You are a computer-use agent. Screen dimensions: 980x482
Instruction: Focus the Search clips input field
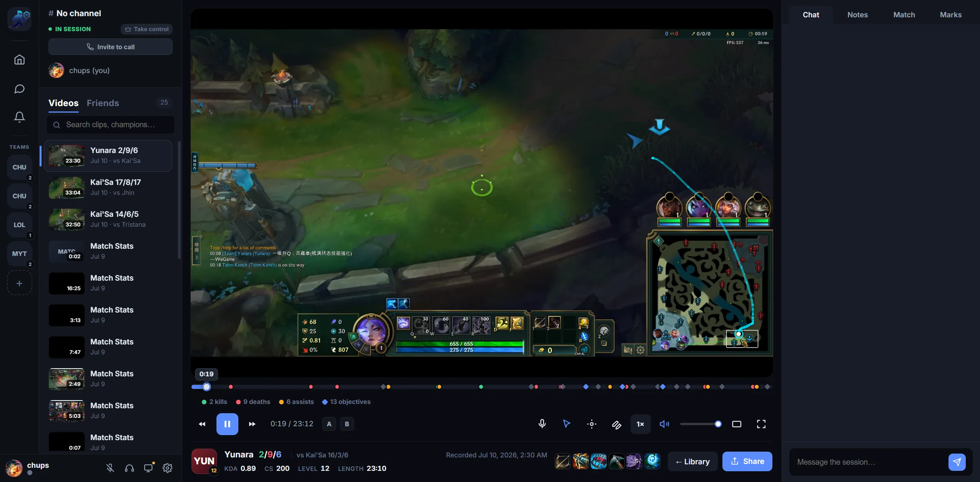click(x=110, y=125)
